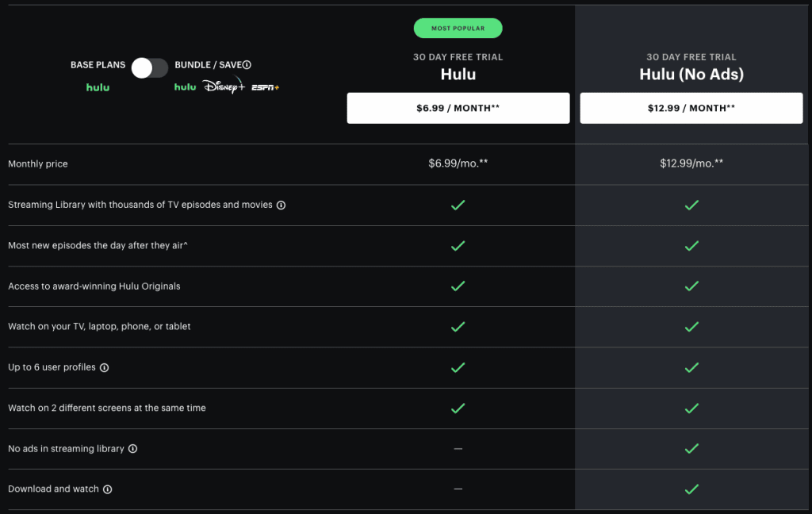Screen dimensions: 812x514
Task: Click Hulu (No Ads) checkmark for Most new episodes
Action: [691, 246]
